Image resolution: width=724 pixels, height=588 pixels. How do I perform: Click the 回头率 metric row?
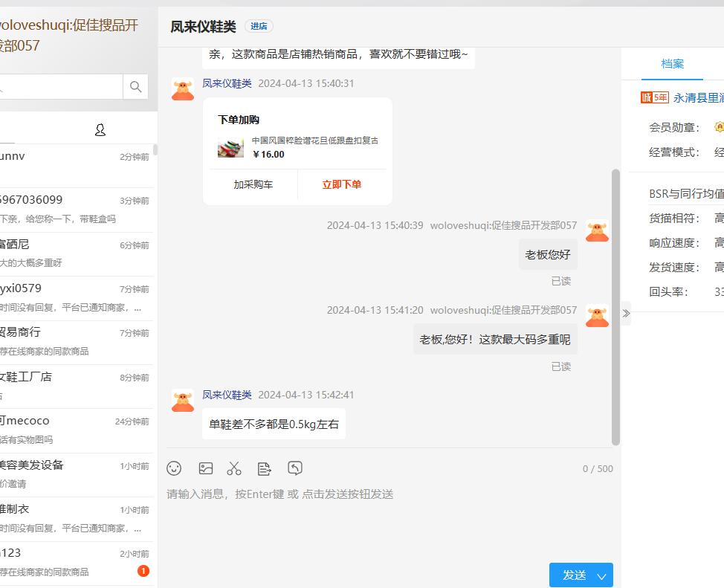[686, 292]
